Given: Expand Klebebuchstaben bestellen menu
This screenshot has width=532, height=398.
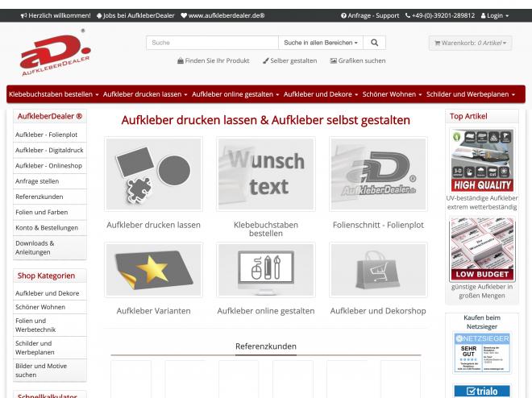Looking at the screenshot, I should [54, 94].
